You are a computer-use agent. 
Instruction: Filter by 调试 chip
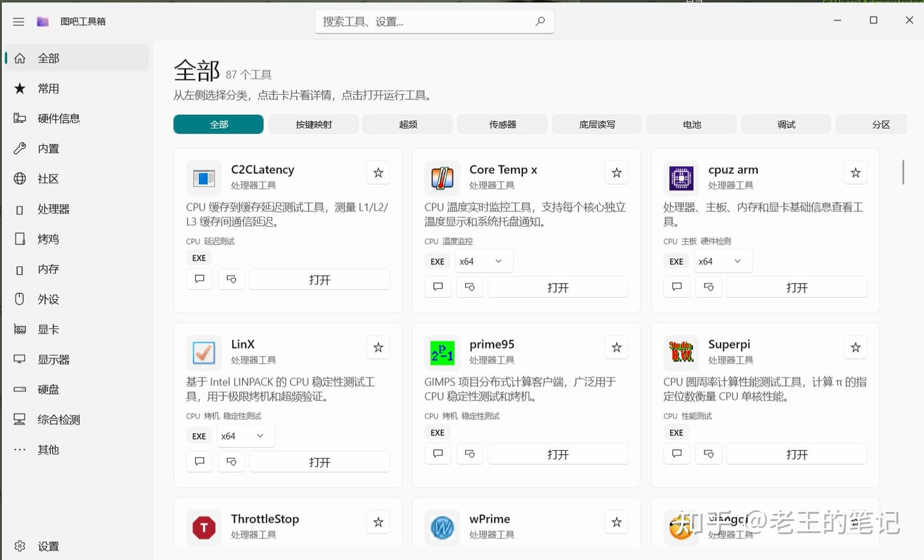point(786,124)
